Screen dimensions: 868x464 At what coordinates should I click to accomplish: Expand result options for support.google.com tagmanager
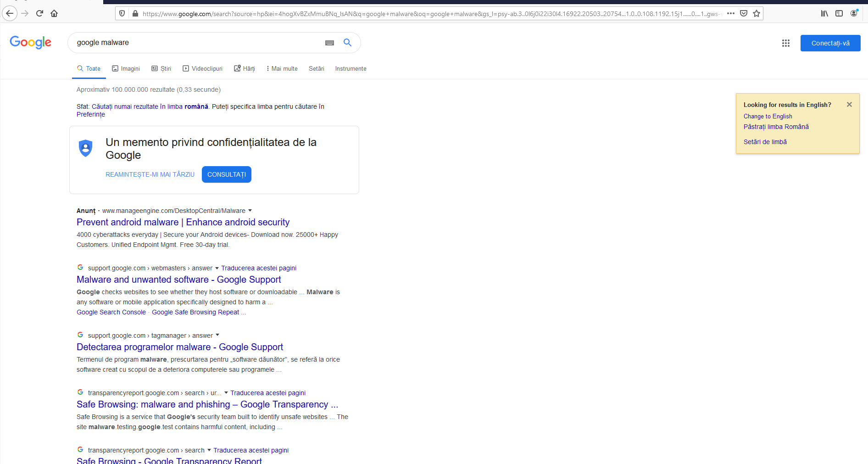pyautogui.click(x=217, y=335)
